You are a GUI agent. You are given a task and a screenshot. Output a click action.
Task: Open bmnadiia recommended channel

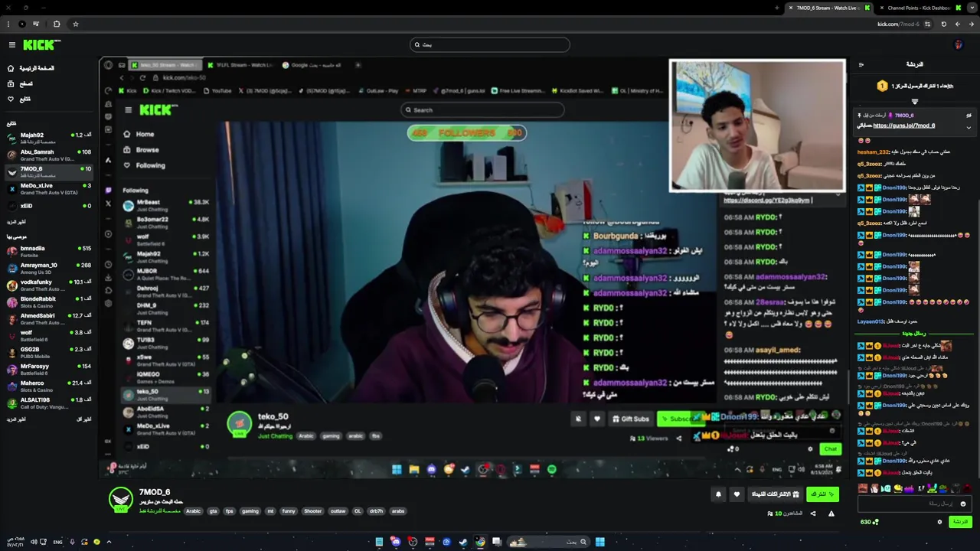click(49, 251)
